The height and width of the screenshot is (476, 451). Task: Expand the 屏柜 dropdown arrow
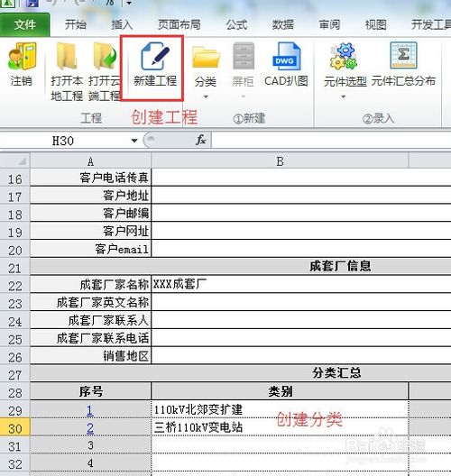[x=243, y=96]
